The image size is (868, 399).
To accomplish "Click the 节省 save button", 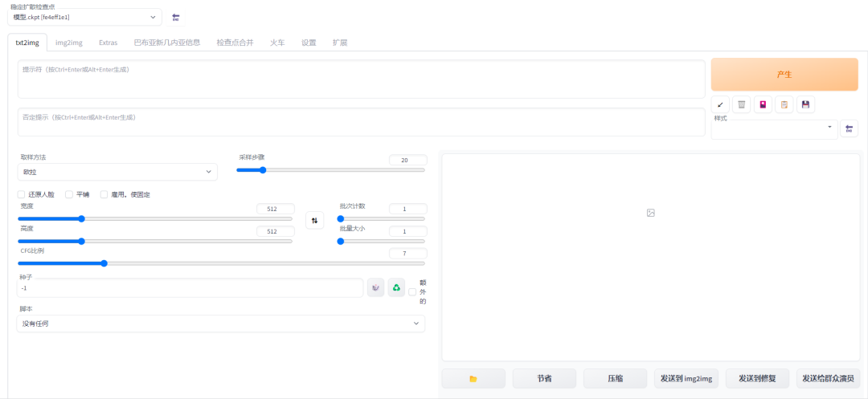I will coord(544,379).
